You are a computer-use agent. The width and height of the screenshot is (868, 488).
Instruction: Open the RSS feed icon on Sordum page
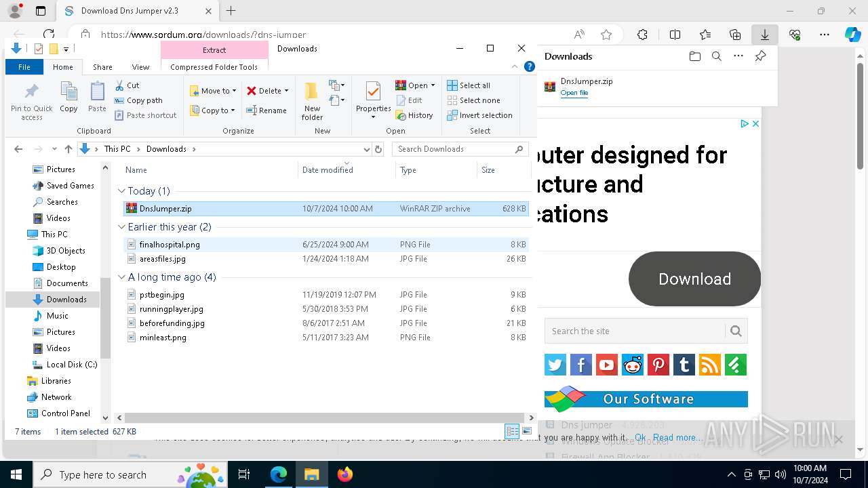[710, 365]
